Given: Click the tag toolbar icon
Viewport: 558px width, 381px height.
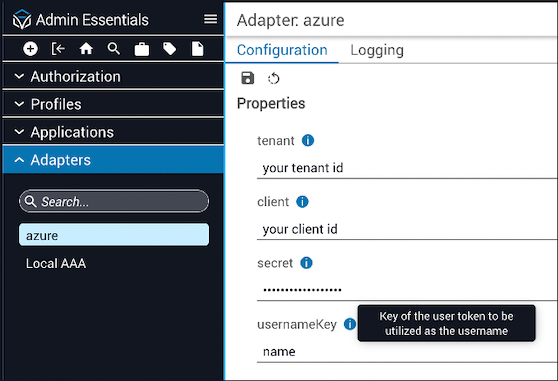Looking at the screenshot, I should point(169,49).
